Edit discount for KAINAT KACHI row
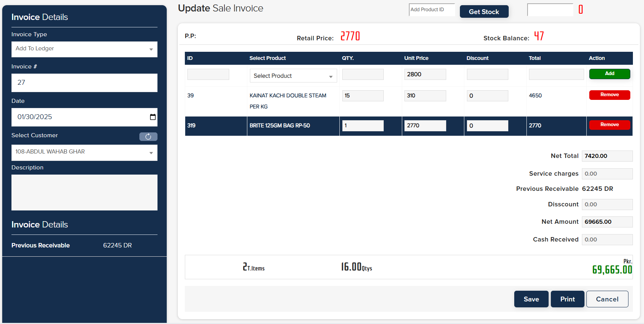Image resolution: width=644 pixels, height=324 pixels. click(487, 96)
